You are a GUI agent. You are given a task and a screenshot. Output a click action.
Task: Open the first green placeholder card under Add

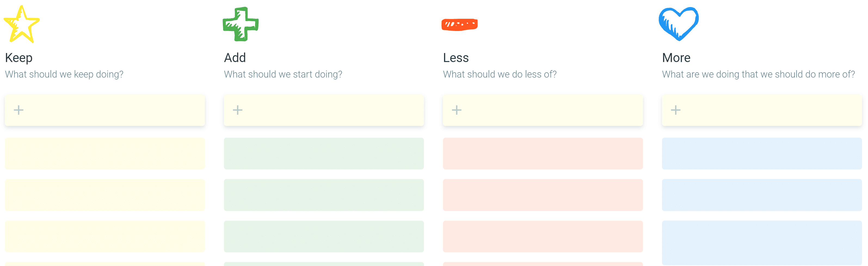[x=324, y=154]
